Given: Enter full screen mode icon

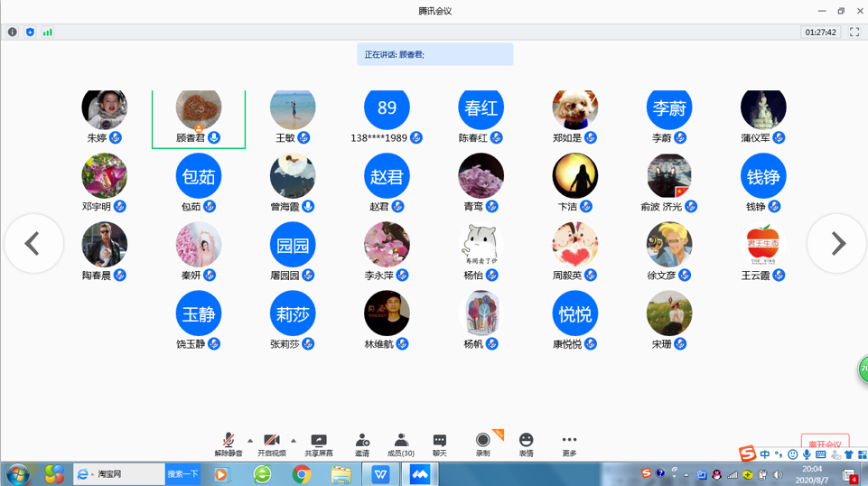Looking at the screenshot, I should pyautogui.click(x=854, y=33).
